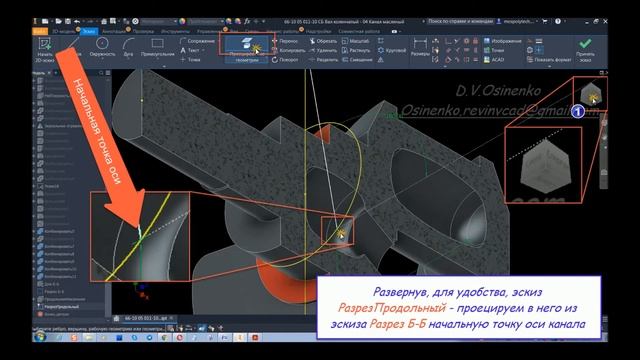
Task: Choose the Смещение offset tool
Action: tap(357, 60)
